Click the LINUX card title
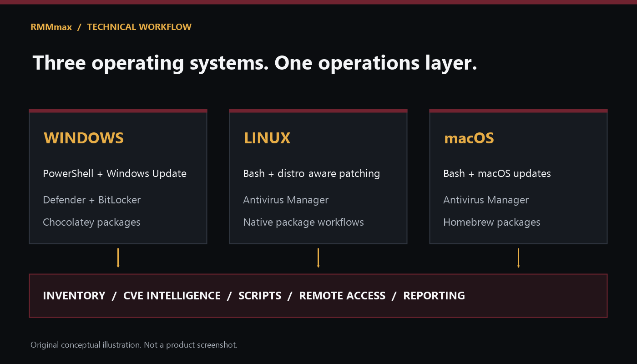 [267, 138]
